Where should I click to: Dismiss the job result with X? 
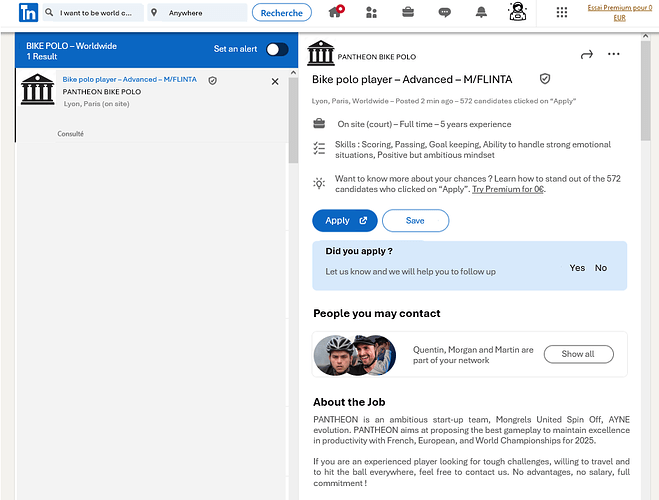point(275,82)
